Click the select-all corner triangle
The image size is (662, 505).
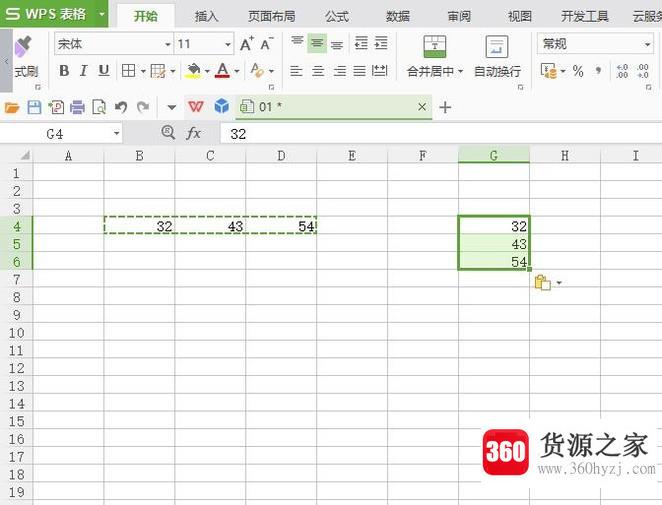click(25, 155)
